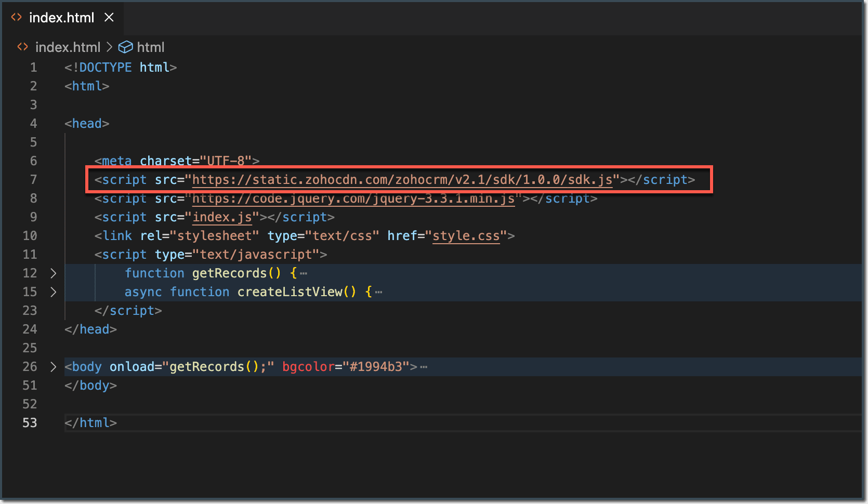Click the HTML file icon in tab
868x504 pixels.
[x=17, y=18]
